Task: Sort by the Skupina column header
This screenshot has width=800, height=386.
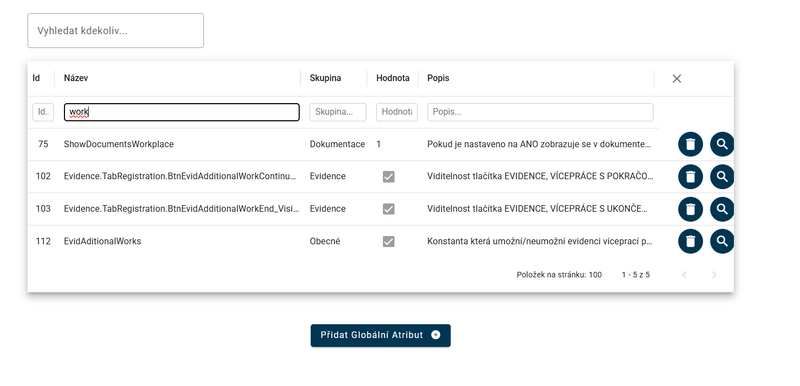Action: (x=325, y=78)
